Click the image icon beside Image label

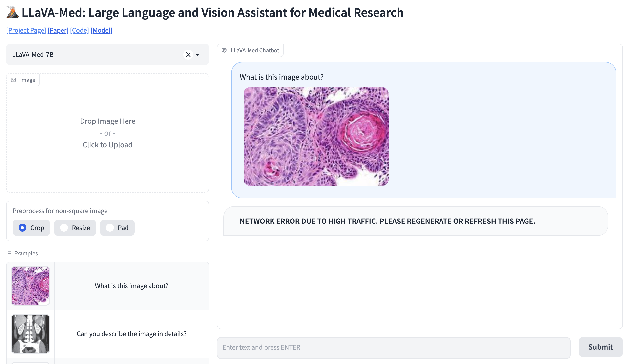[x=13, y=80]
